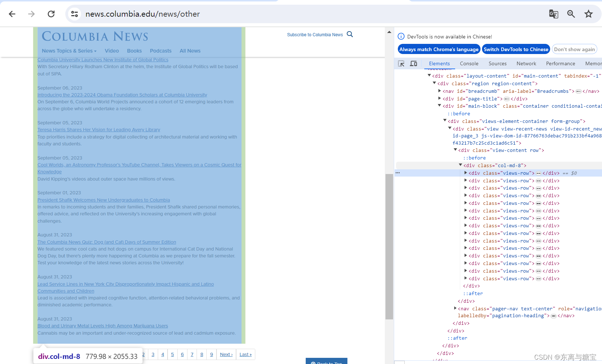
Task: Click address bar URL news.columbia.edu/news/other
Action: (143, 14)
